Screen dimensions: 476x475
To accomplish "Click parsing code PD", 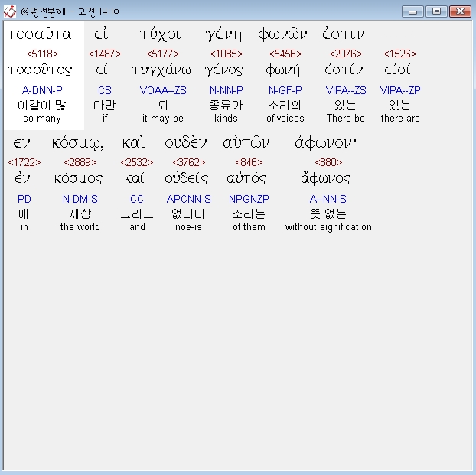I will tap(24, 199).
